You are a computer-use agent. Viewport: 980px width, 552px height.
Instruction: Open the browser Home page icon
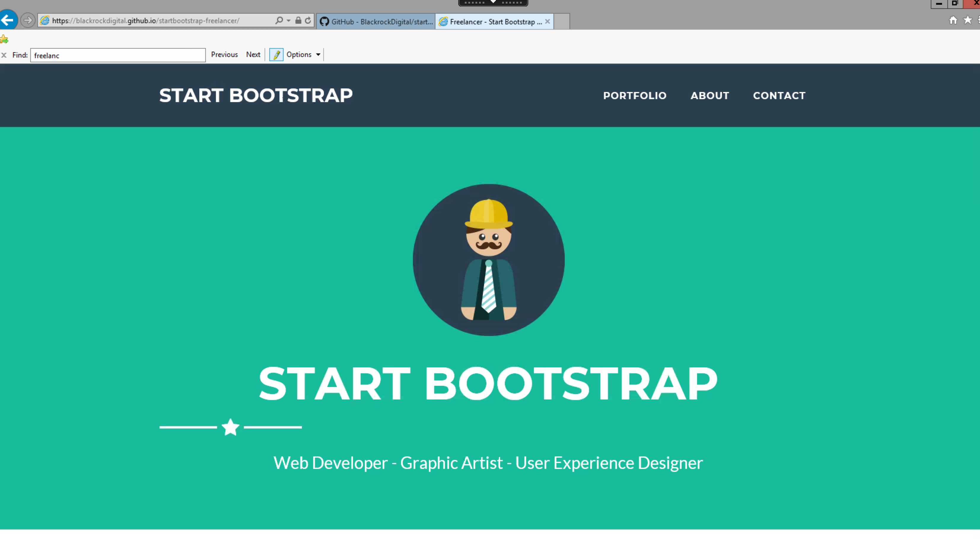click(953, 20)
